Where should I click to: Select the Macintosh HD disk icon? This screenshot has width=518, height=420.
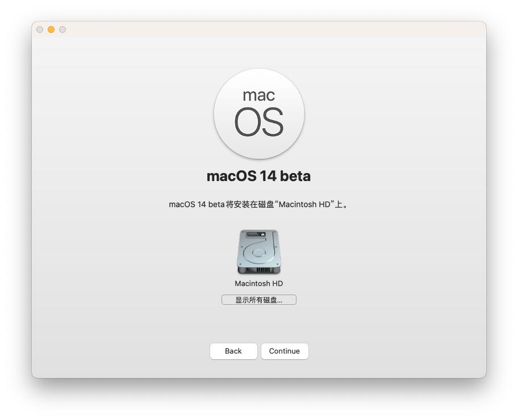[258, 251]
